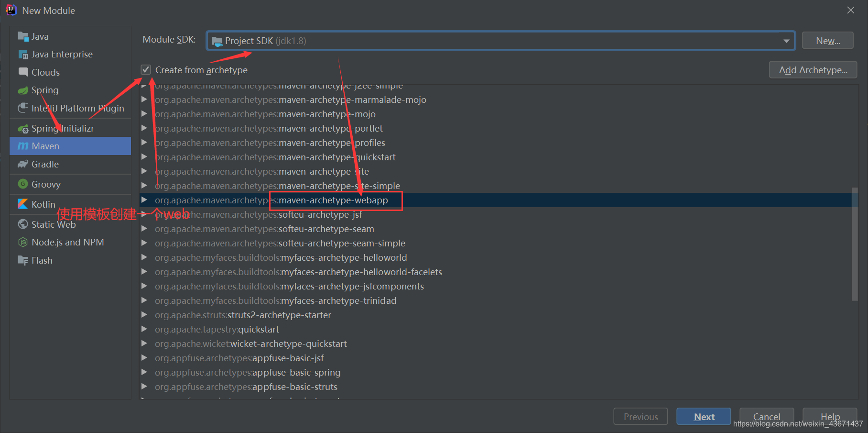Click the Help button
Screen dimensions: 868x433
tap(830, 416)
